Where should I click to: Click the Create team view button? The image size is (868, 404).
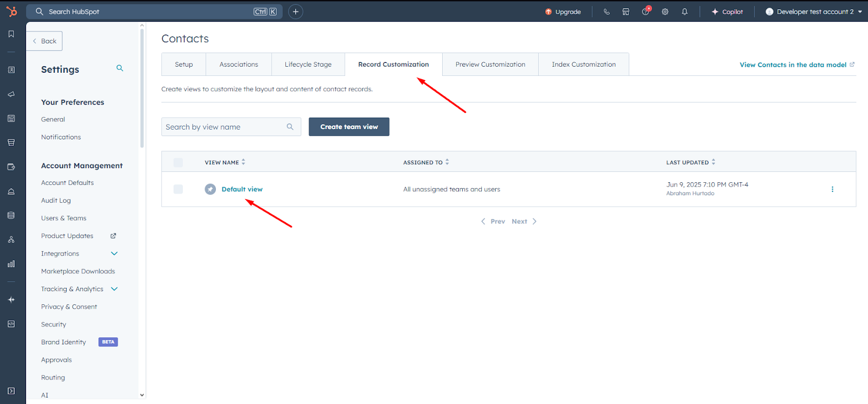click(x=349, y=127)
